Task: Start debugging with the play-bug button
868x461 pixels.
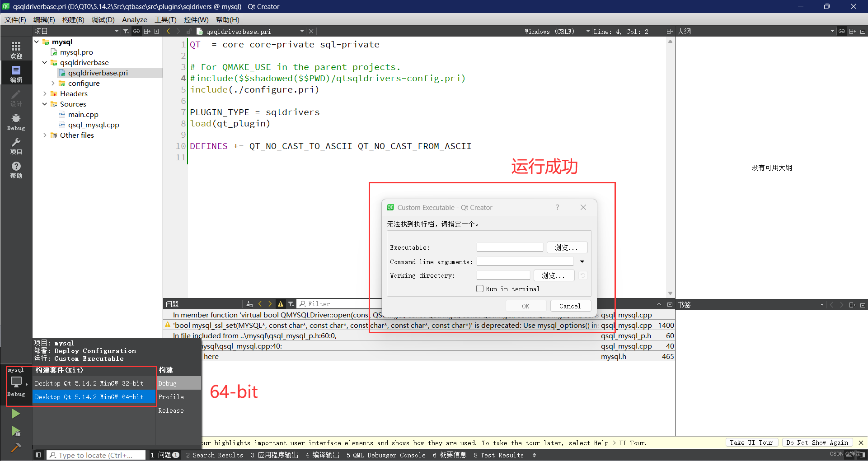Action: click(16, 431)
